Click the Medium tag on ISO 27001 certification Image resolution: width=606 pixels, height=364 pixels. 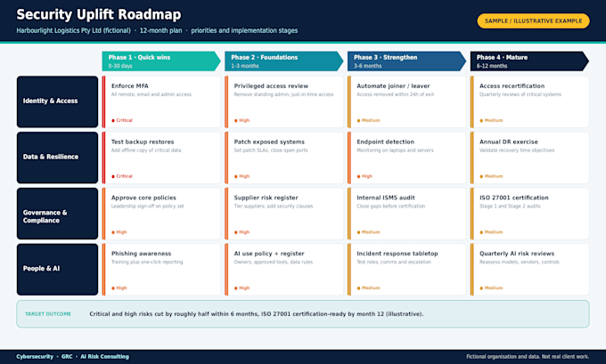[491, 232]
